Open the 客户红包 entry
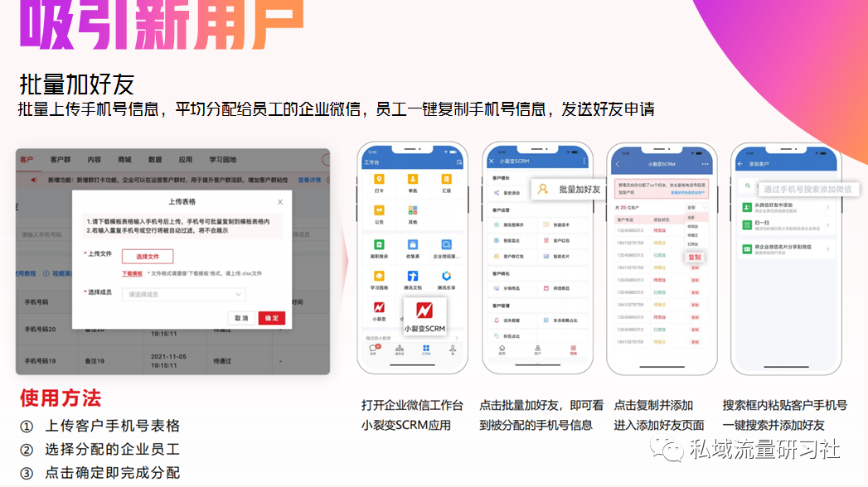 click(x=556, y=240)
